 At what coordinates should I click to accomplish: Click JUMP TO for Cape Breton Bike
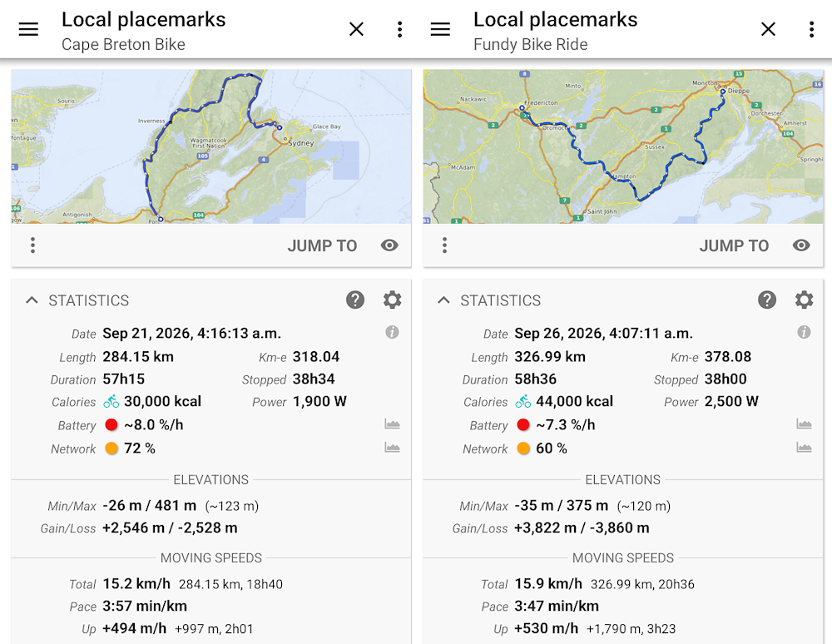pyautogui.click(x=322, y=245)
